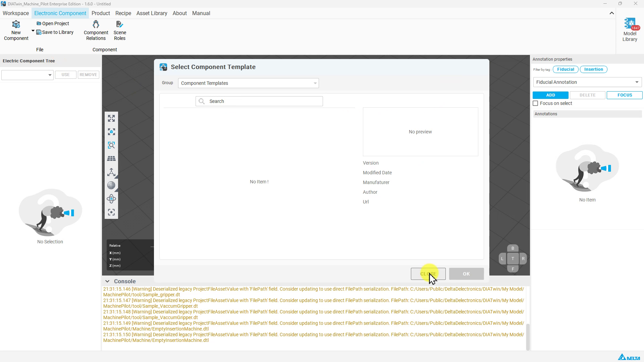Click the REMOVE button
The height and width of the screenshot is (362, 644).
[89, 75]
